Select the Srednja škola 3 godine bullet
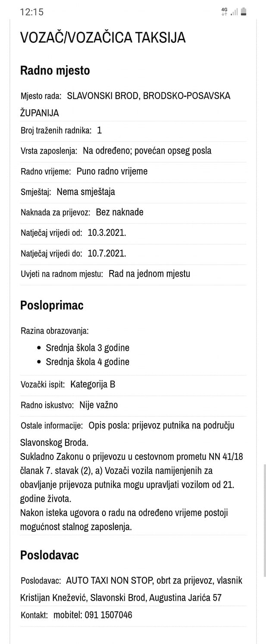The image size is (266, 644). [x=88, y=348]
